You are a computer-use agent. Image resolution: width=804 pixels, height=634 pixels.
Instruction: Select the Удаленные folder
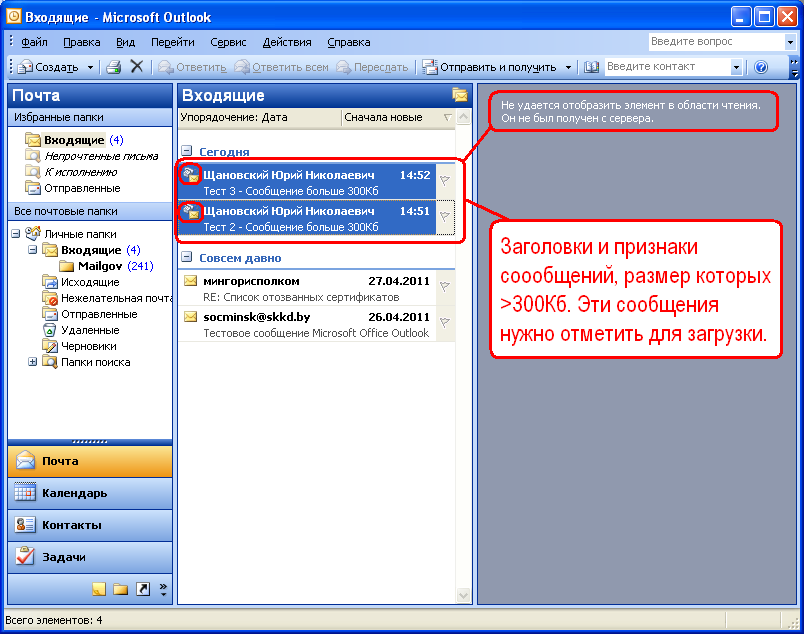pyautogui.click(x=81, y=330)
